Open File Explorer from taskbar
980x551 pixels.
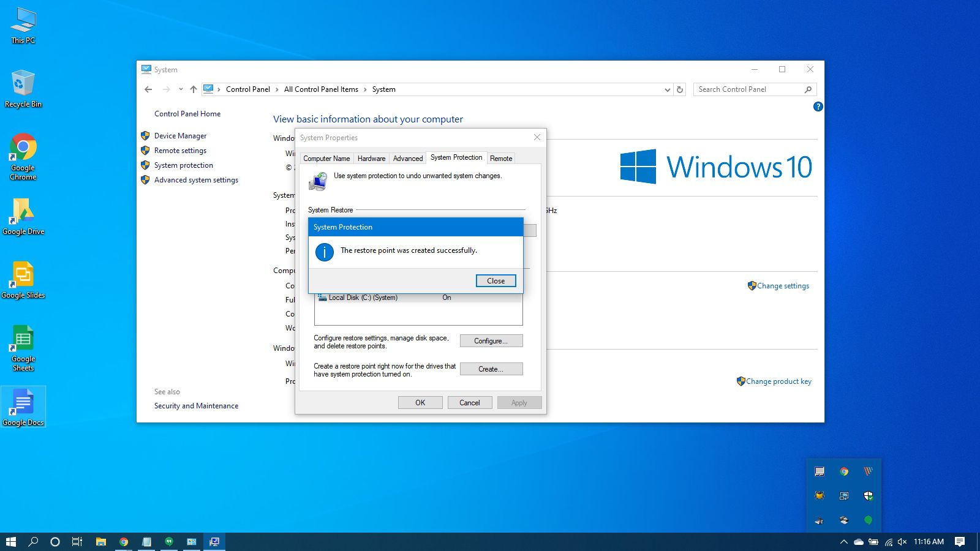click(x=101, y=542)
